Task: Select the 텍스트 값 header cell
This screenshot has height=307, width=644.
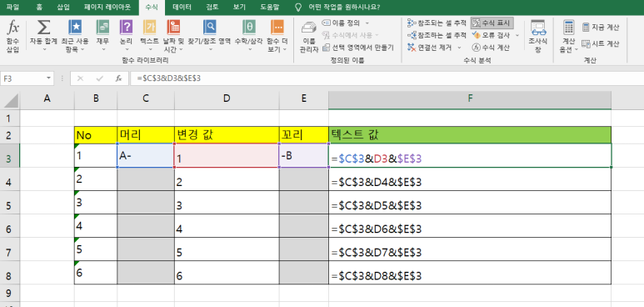Action: pyautogui.click(x=470, y=135)
